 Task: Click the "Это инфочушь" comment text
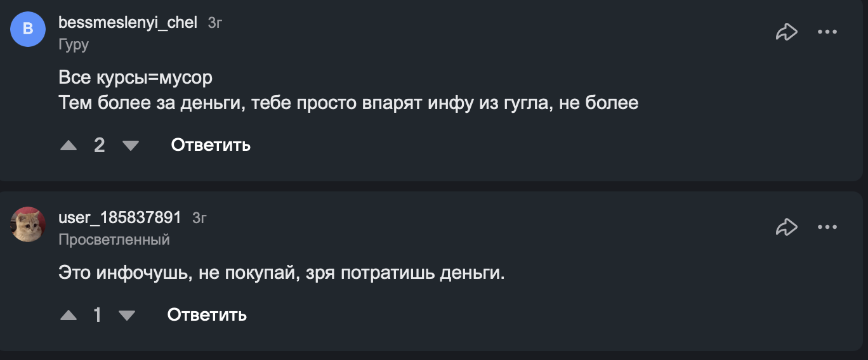pyautogui.click(x=281, y=273)
